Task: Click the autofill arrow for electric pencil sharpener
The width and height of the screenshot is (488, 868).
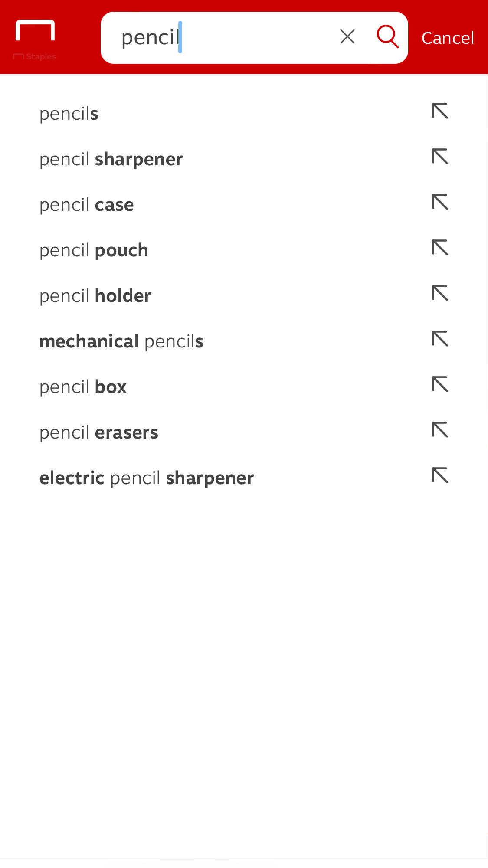Action: pos(440,476)
